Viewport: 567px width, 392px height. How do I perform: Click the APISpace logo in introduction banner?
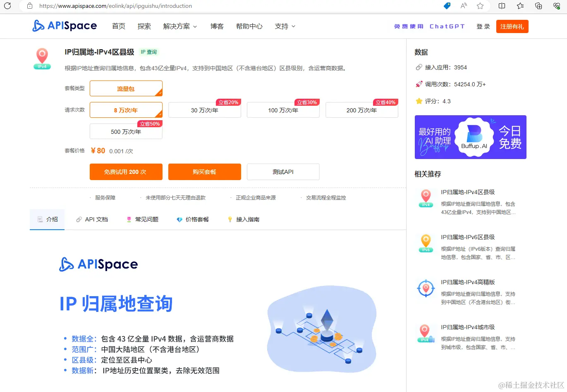[x=98, y=264]
